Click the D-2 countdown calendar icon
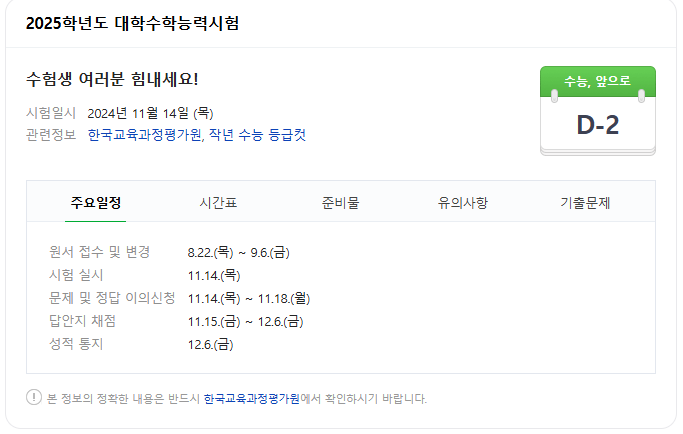The height and width of the screenshot is (434, 683). (597, 125)
